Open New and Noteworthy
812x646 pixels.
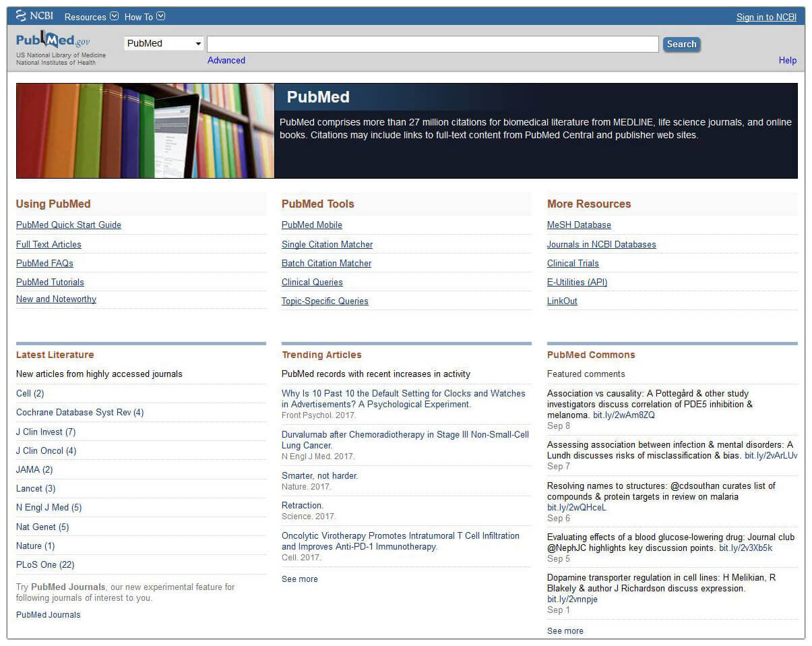click(56, 299)
